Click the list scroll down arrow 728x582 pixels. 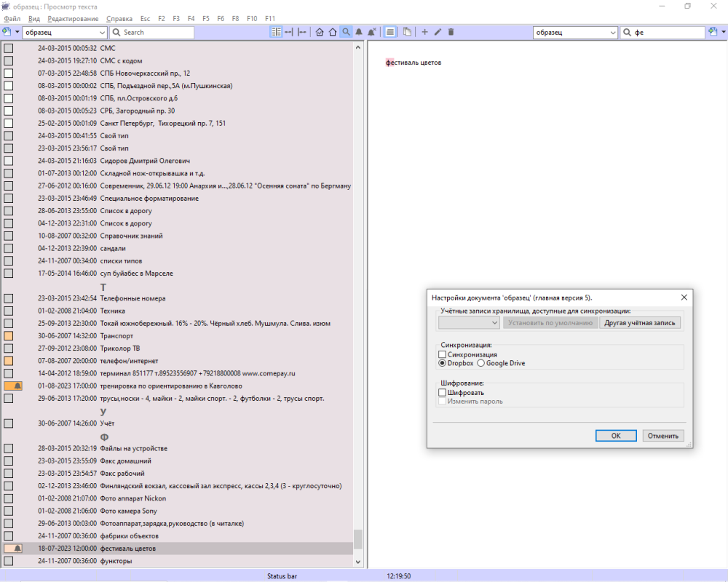click(x=357, y=562)
